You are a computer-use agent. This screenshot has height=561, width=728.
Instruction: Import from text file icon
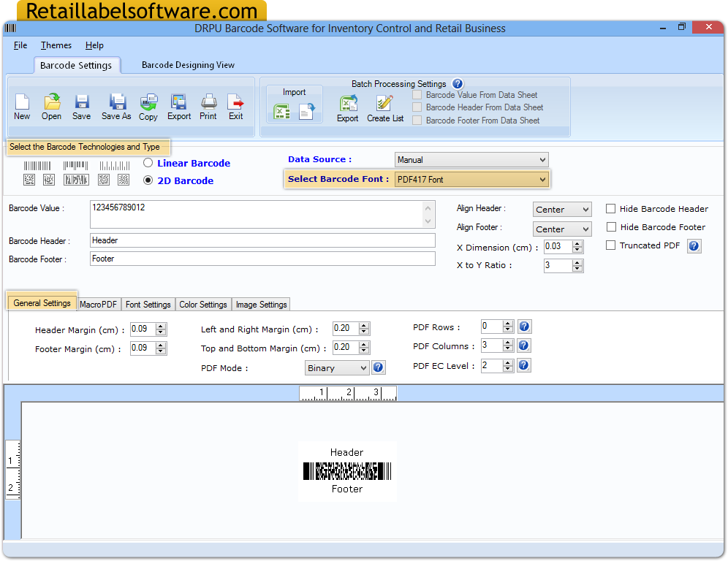pyautogui.click(x=307, y=111)
